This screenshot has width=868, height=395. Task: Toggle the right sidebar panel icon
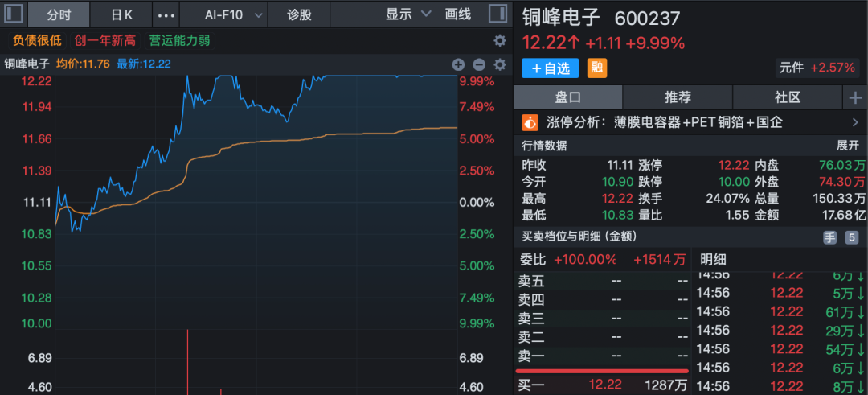tap(498, 14)
